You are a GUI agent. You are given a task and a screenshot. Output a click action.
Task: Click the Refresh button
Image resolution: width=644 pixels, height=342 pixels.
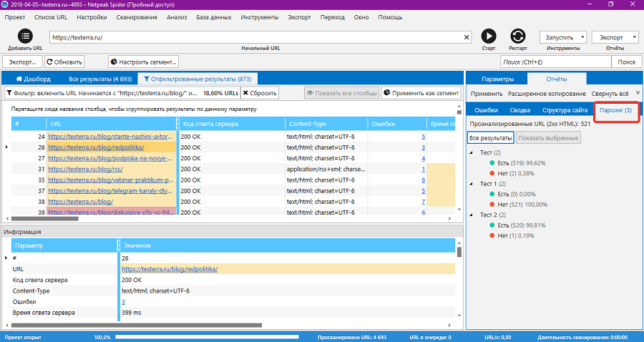tap(64, 62)
